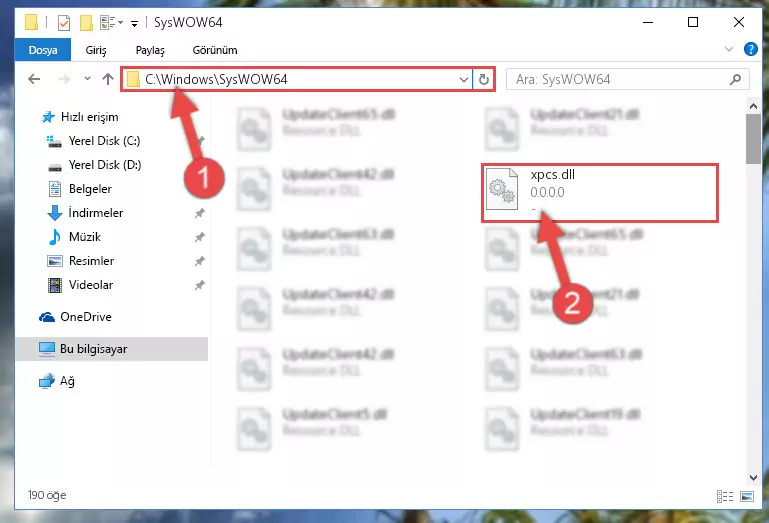Viewport: 769px width, 523px height.
Task: Open the Customize Quick Access Toolbar dropdown
Action: 134,23
